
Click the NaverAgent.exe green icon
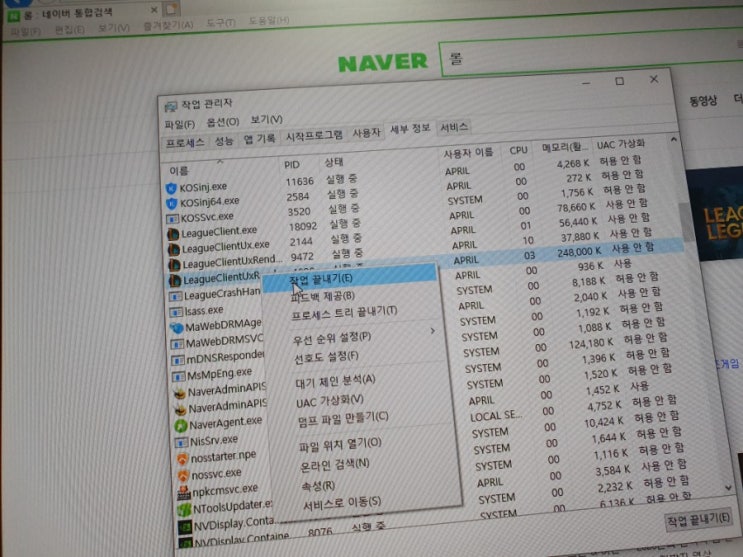[x=181, y=425]
